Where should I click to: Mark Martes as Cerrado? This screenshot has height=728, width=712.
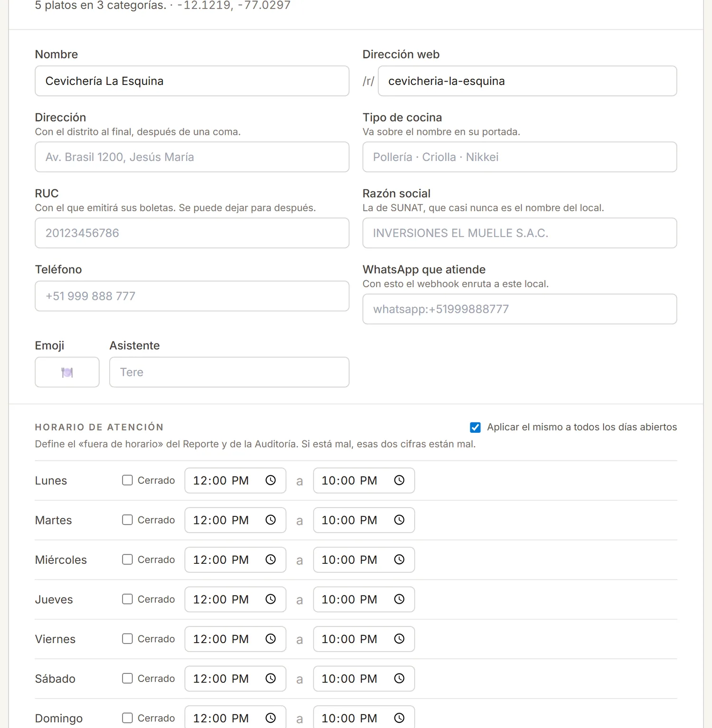(127, 520)
